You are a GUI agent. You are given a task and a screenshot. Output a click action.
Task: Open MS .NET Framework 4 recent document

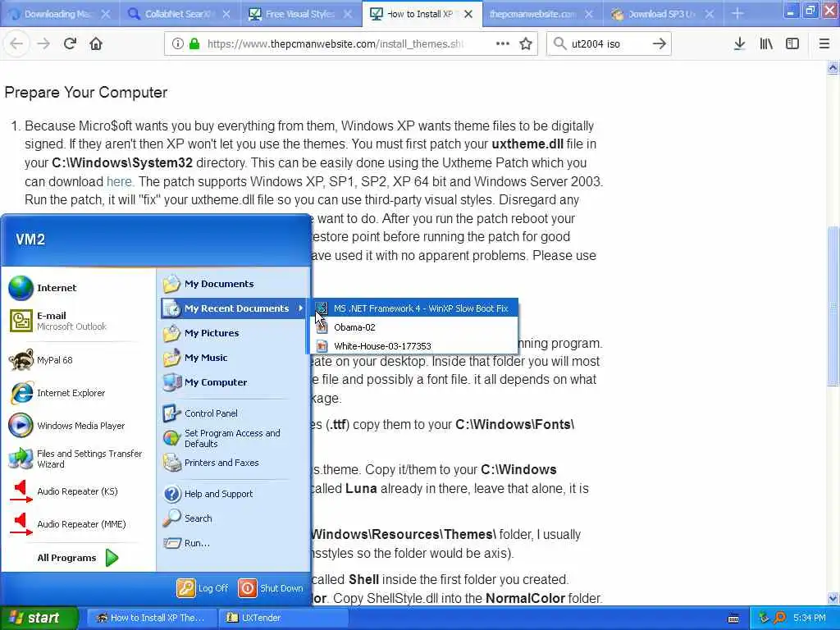[414, 308]
